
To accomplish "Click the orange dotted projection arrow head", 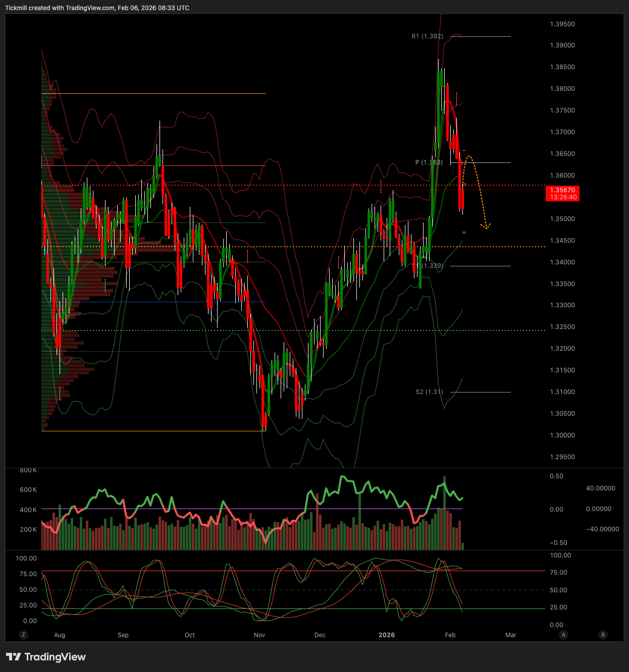I will click(x=487, y=227).
